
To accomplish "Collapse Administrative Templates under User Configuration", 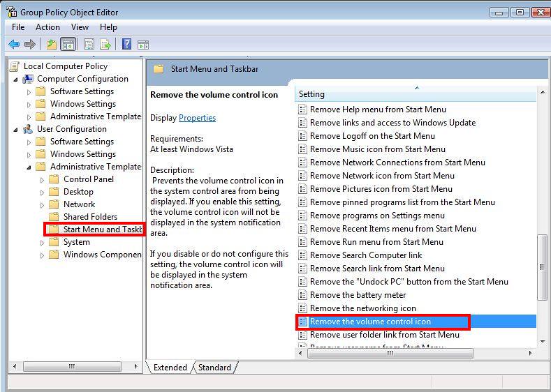I will (x=29, y=167).
